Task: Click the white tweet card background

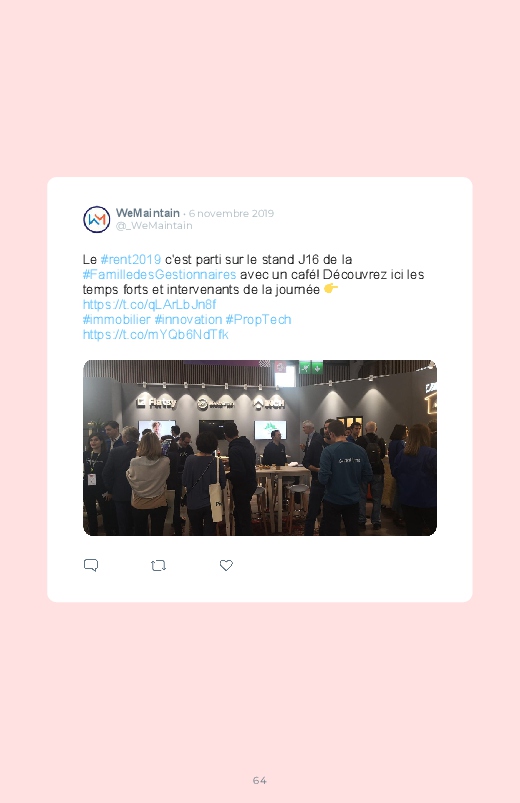Action: [x=260, y=389]
